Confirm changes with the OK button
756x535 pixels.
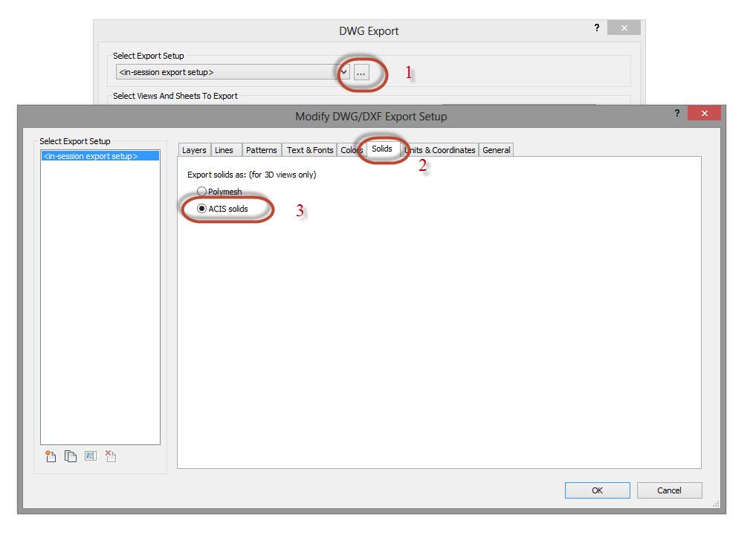click(x=597, y=490)
